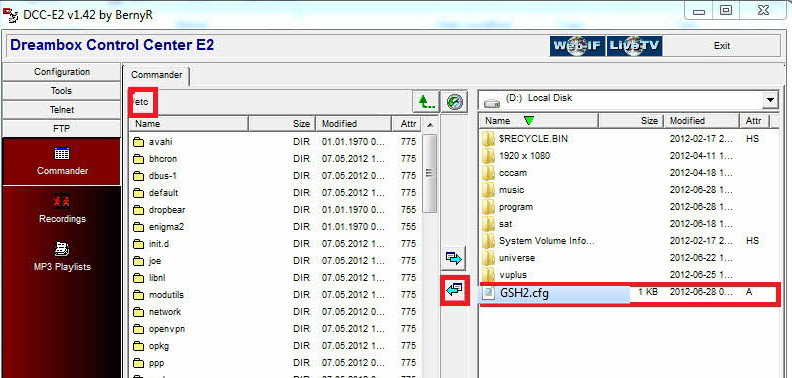Minimize the DCC-E2 window
This screenshot has width=792, height=378.
tap(699, 10)
